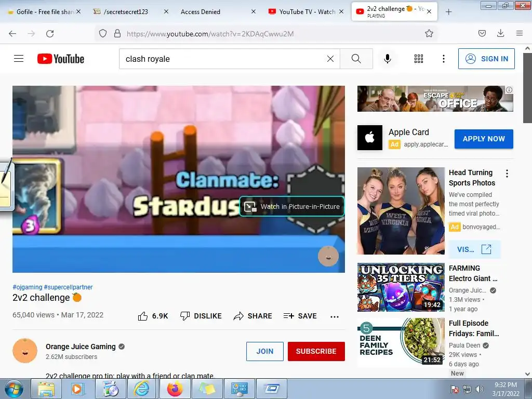Click the Visit button on bonvoyaged ad
Viewport: 532px width, 399px height.
pyautogui.click(x=474, y=249)
